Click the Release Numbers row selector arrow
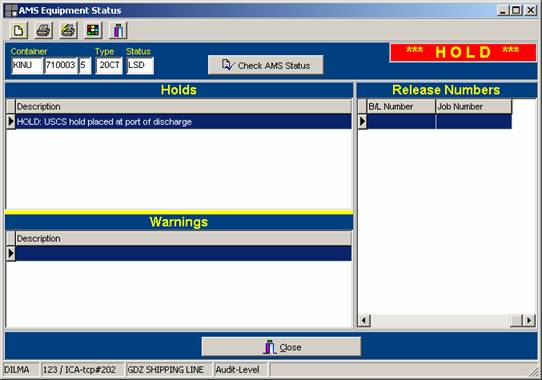The height and width of the screenshot is (380, 542). tap(362, 122)
